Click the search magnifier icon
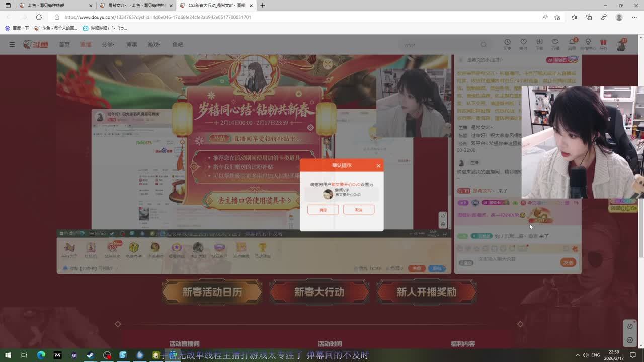 [x=484, y=45]
